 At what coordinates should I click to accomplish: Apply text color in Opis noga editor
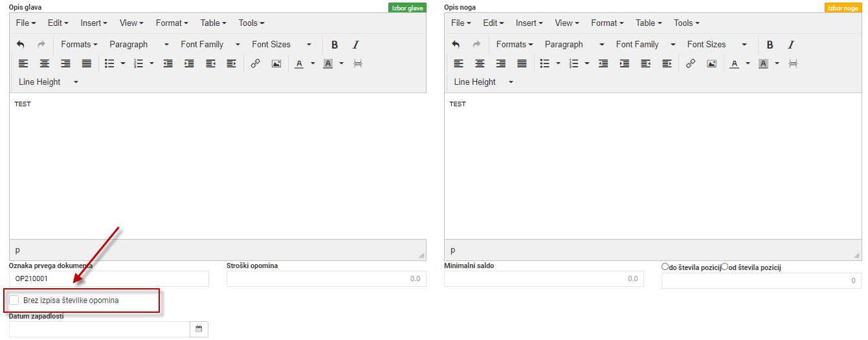pos(735,63)
